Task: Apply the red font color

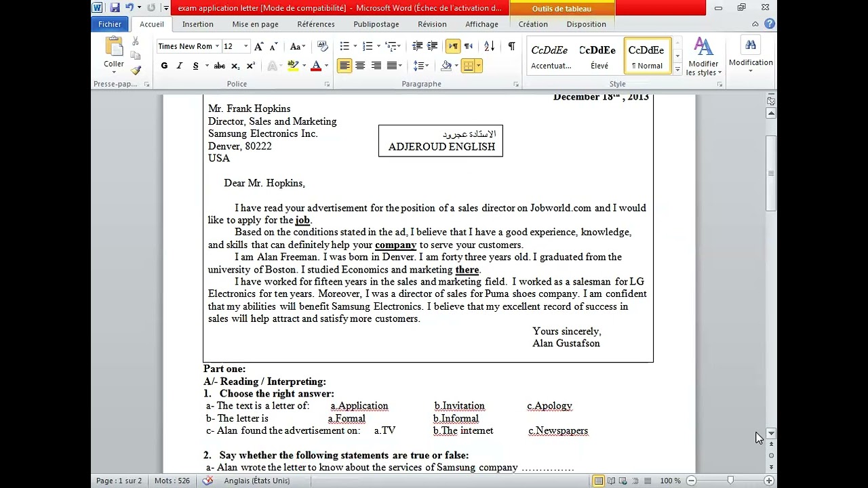Action: pos(316,66)
